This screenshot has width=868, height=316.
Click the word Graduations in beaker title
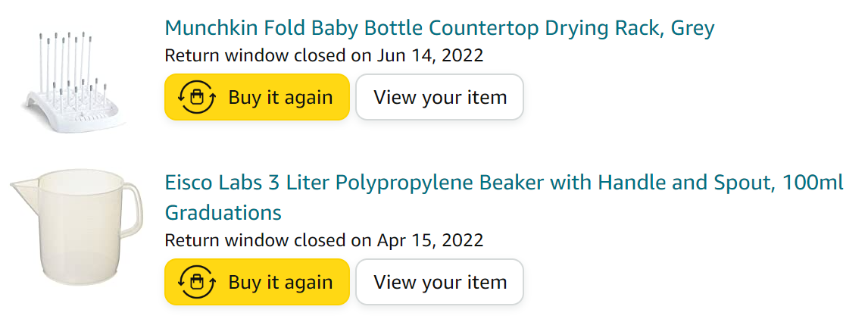223,212
